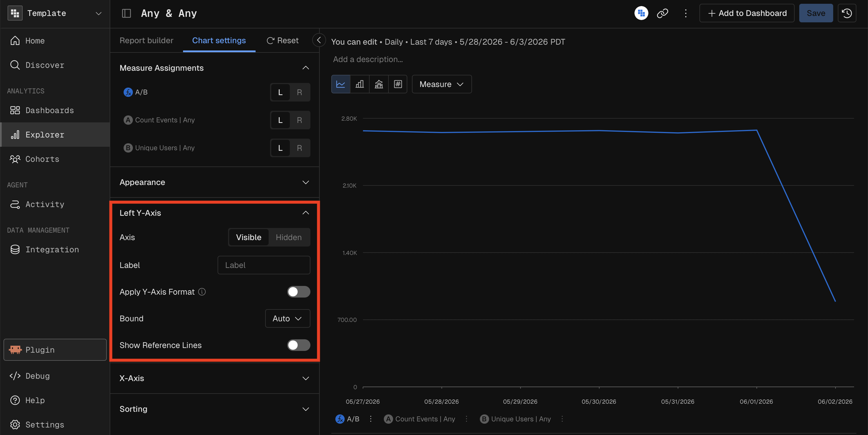Save the report

tap(816, 13)
